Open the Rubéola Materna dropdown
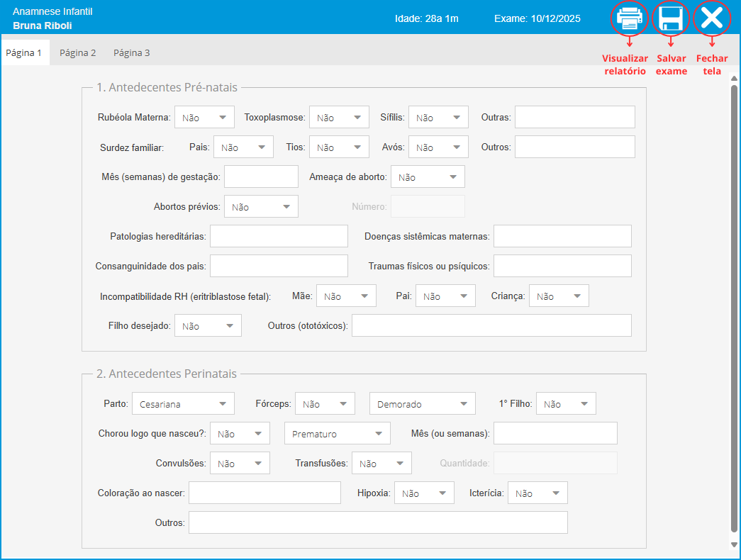 [x=204, y=118]
